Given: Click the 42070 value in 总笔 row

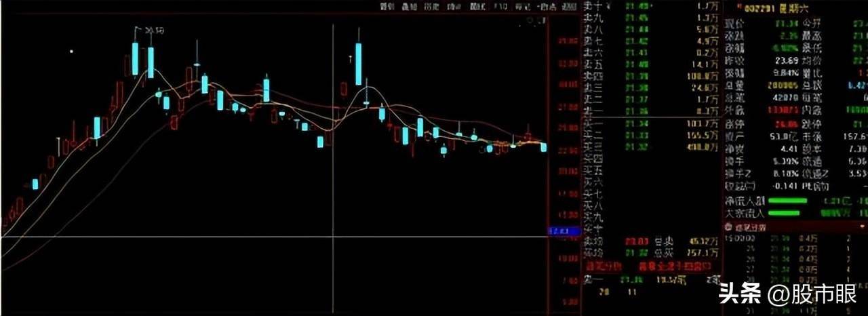Looking at the screenshot, I should (x=787, y=97).
